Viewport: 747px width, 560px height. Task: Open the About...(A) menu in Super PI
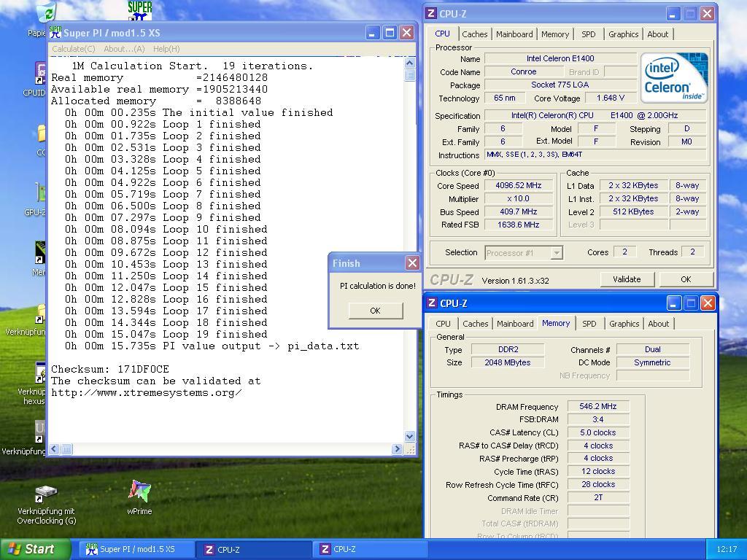[124, 49]
